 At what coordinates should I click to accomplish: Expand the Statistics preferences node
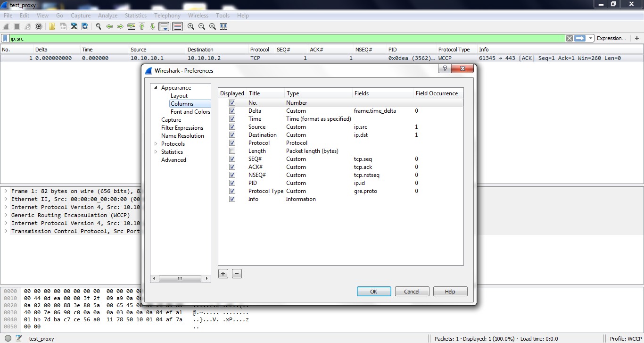click(156, 152)
